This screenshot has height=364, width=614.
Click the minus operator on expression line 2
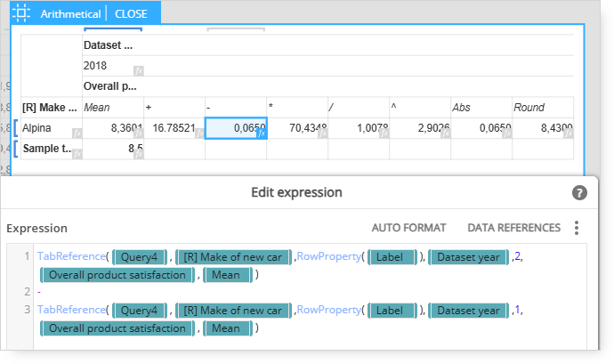39,292
